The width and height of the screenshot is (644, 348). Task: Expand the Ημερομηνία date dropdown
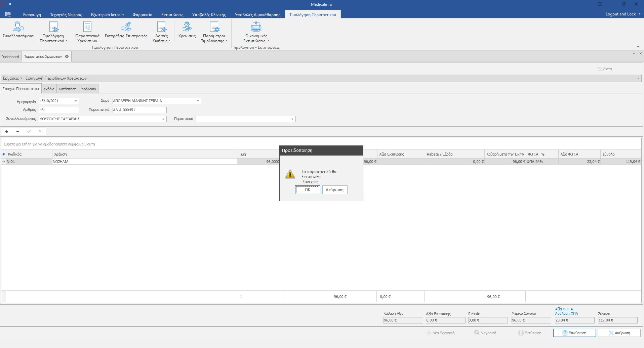(x=76, y=101)
